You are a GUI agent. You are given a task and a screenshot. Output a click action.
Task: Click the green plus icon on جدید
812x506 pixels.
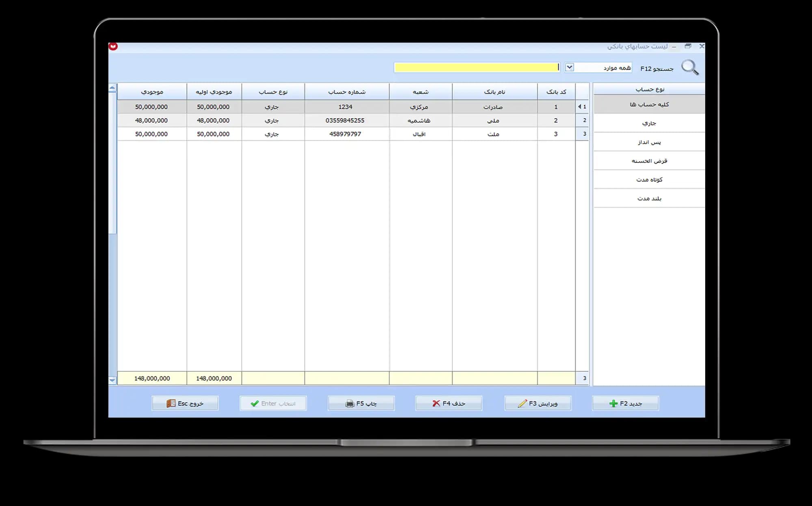[613, 403]
